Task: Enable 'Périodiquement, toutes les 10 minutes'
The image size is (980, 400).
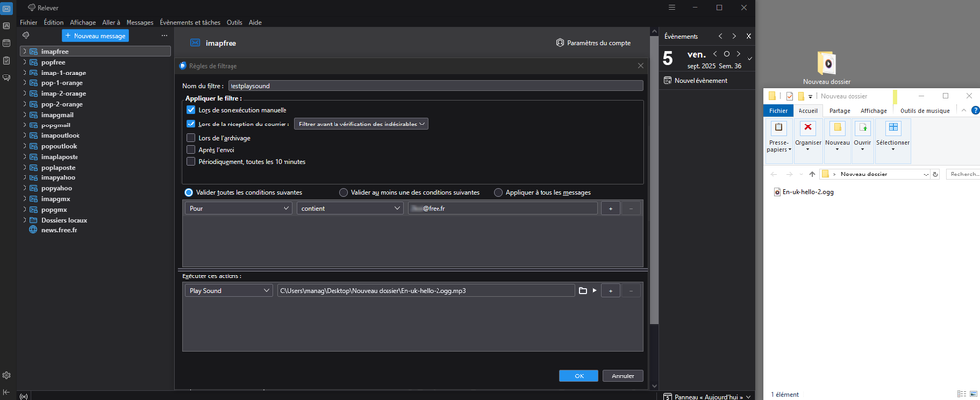Action: tap(191, 162)
